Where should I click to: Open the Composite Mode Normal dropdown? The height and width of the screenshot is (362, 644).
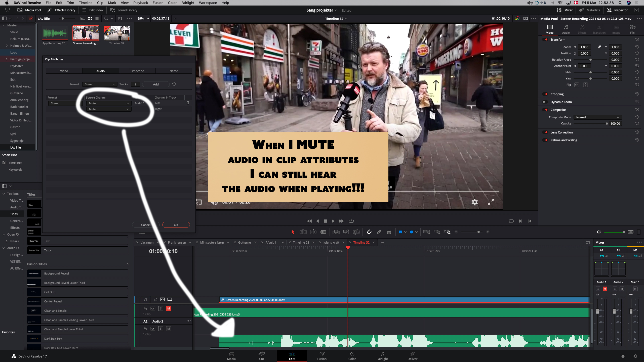coord(597,117)
